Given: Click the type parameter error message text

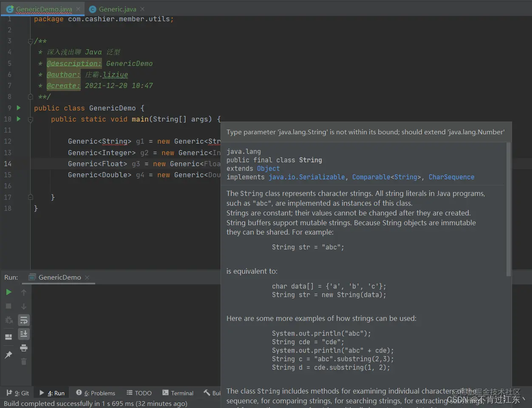Looking at the screenshot, I should click(365, 132).
